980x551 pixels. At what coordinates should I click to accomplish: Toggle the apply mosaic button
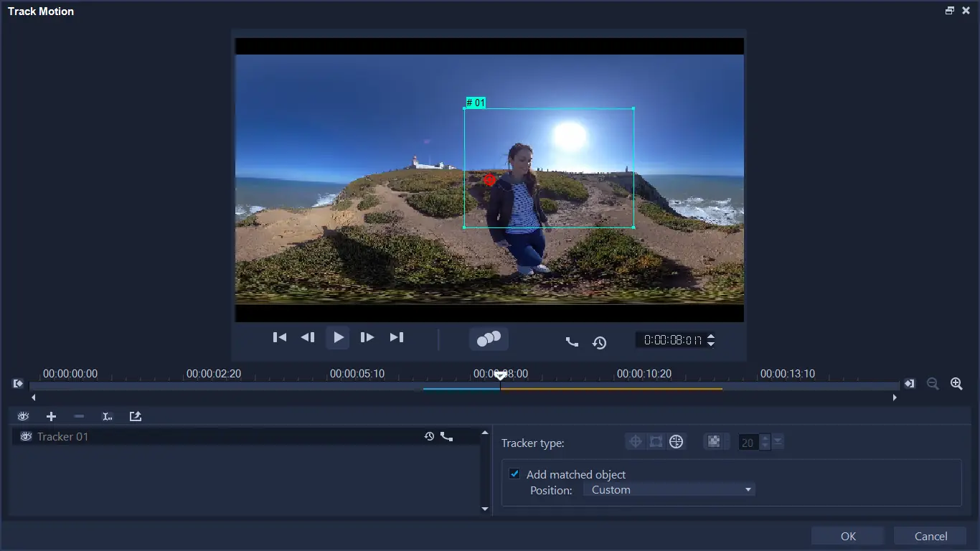[x=714, y=442]
